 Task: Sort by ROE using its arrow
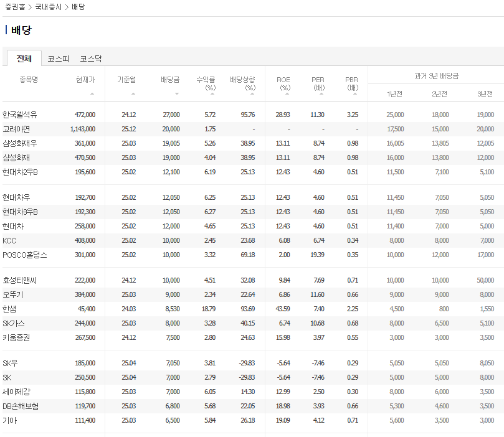click(x=287, y=94)
